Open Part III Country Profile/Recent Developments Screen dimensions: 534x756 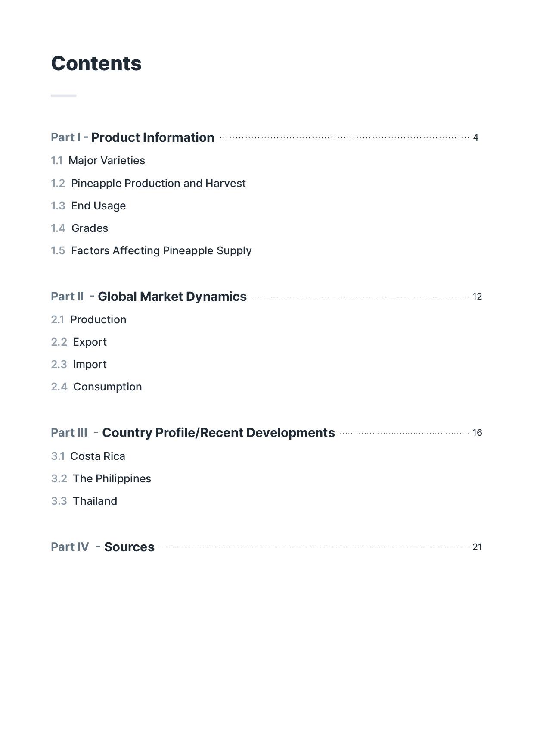tap(218, 433)
